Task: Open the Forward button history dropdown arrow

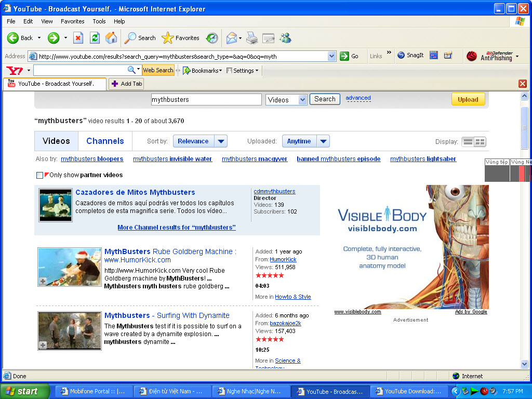Action: click(65, 38)
